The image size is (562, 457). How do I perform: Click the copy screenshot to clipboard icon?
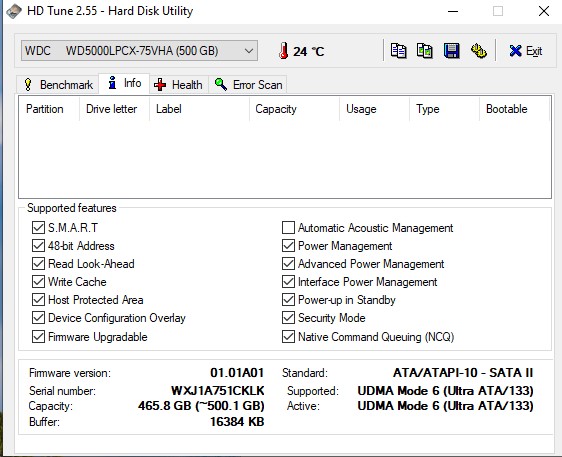click(x=425, y=51)
